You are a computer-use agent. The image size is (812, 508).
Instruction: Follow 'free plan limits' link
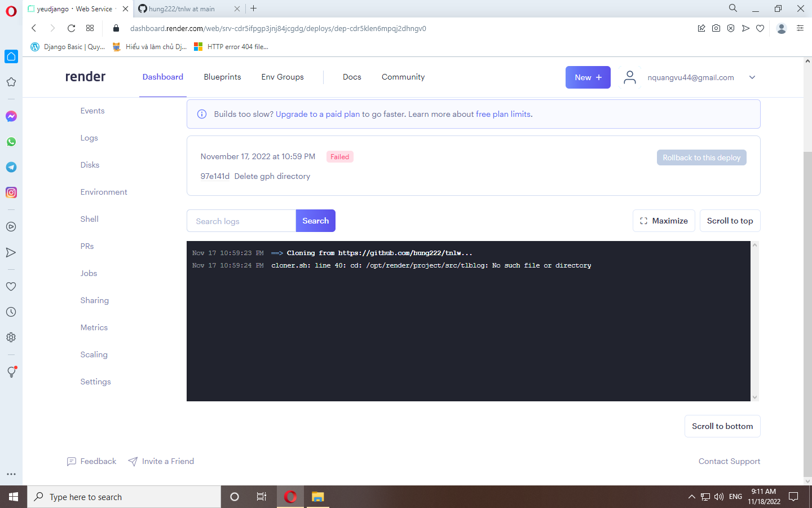coord(503,114)
